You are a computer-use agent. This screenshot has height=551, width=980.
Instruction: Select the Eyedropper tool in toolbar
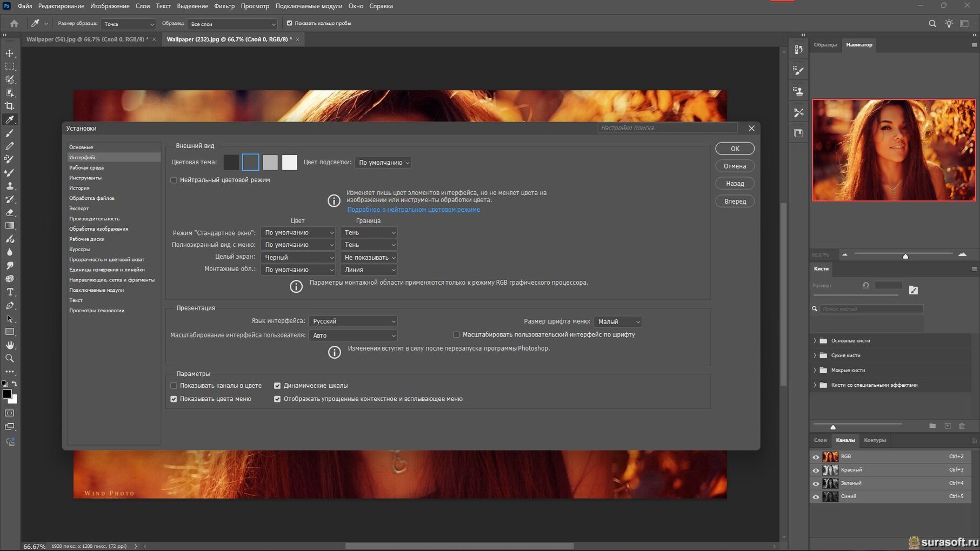[x=10, y=119]
